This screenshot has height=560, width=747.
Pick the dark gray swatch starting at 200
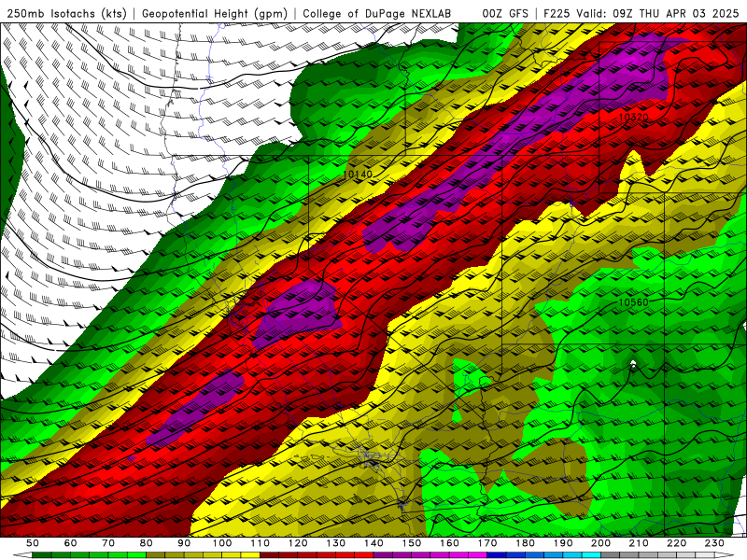tap(611, 555)
